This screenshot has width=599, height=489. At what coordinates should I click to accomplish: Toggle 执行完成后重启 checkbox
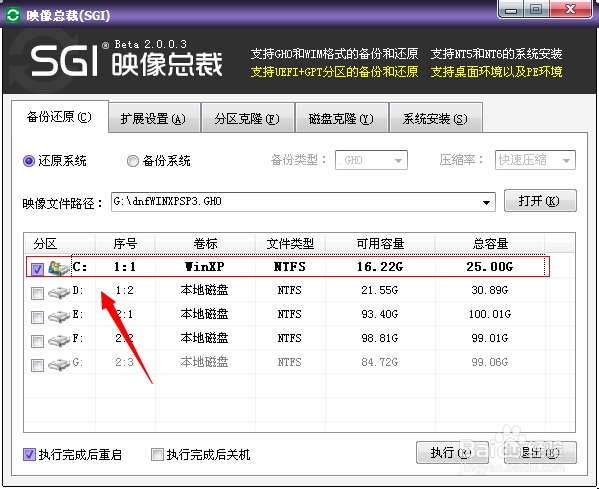point(29,454)
